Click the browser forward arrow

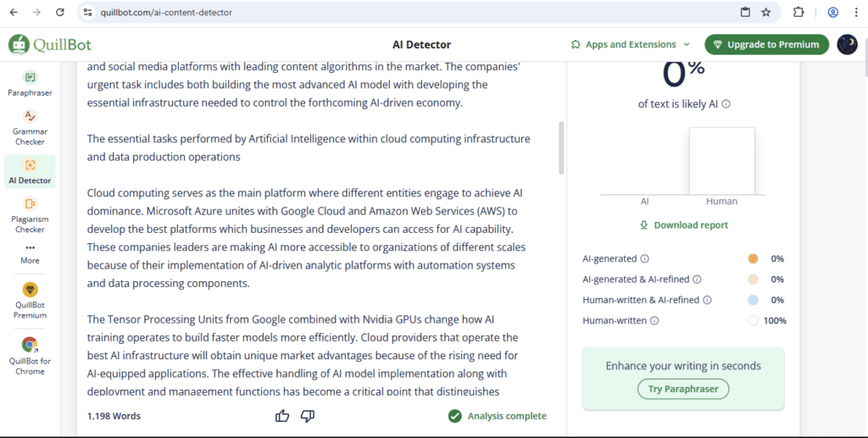click(36, 12)
